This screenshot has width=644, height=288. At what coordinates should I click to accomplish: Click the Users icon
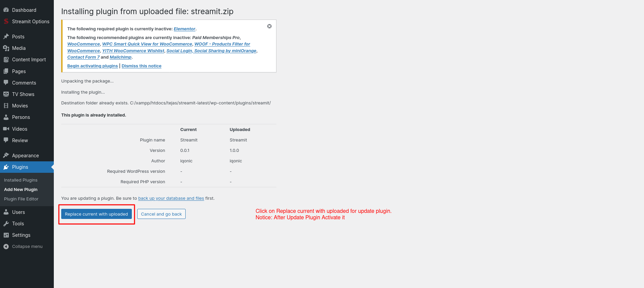click(x=6, y=212)
